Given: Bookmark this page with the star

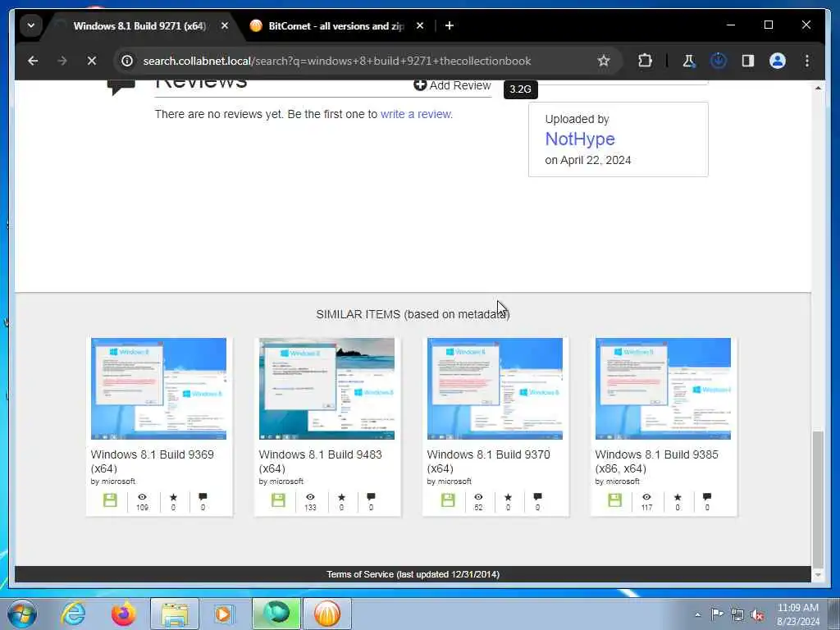Looking at the screenshot, I should tap(604, 61).
